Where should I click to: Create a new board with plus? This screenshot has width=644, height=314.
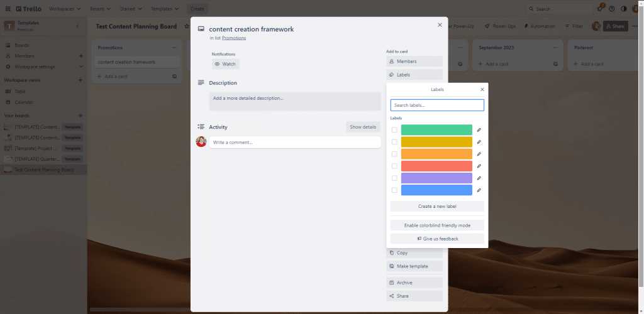(x=81, y=116)
